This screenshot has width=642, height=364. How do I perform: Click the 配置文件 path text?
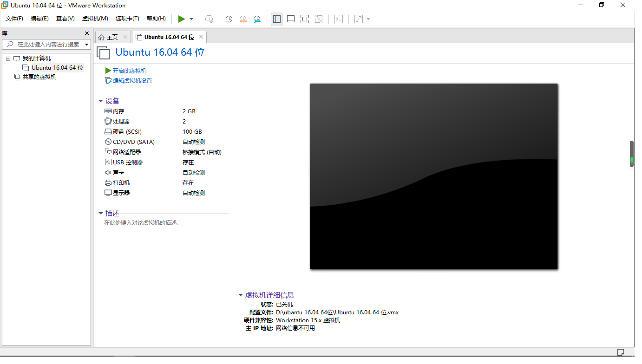tap(337, 312)
